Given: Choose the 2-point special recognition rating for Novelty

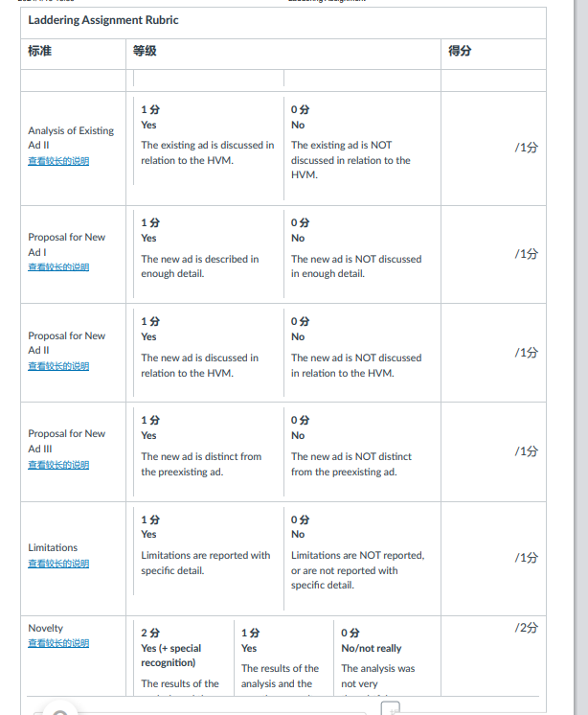Looking at the screenshot, I should 184,658.
